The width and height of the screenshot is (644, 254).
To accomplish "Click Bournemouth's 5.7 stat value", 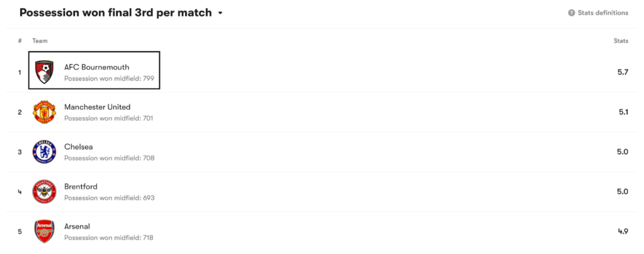I will [x=623, y=72].
